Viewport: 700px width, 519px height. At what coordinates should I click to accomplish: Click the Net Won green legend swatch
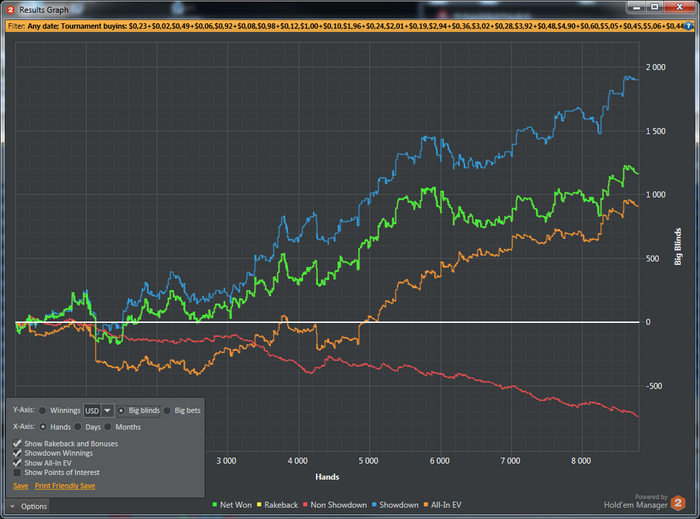coord(215,505)
